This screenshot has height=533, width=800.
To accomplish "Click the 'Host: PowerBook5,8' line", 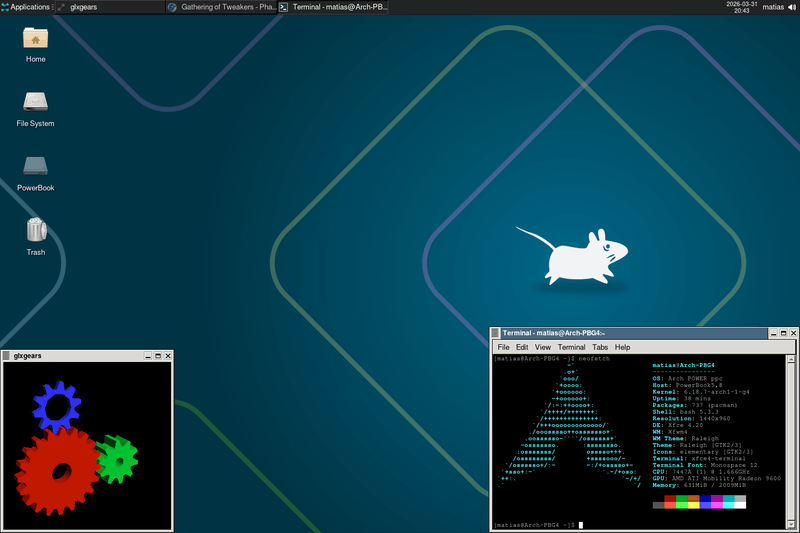I will (x=687, y=385).
